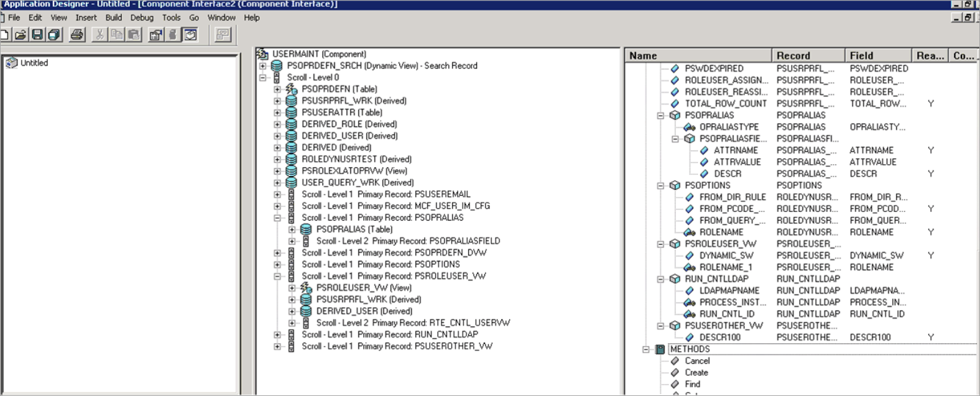Click the Field column header
980x396 pixels.
pos(878,55)
